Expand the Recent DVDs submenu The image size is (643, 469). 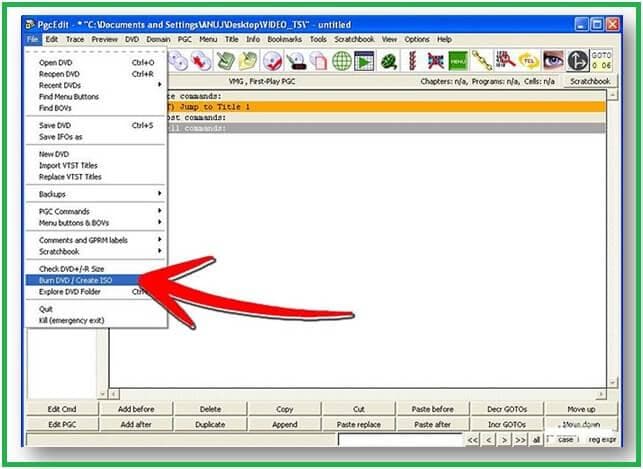click(x=95, y=85)
